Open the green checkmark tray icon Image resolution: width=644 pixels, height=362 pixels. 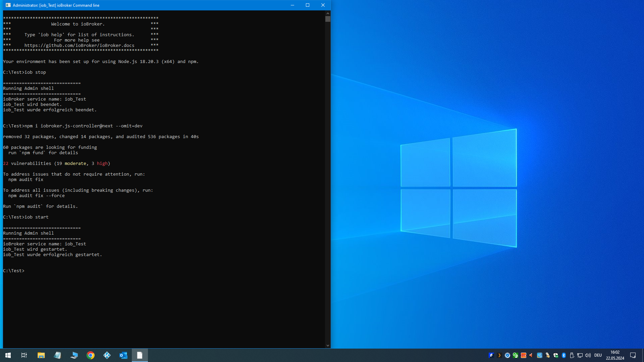[x=516, y=355]
